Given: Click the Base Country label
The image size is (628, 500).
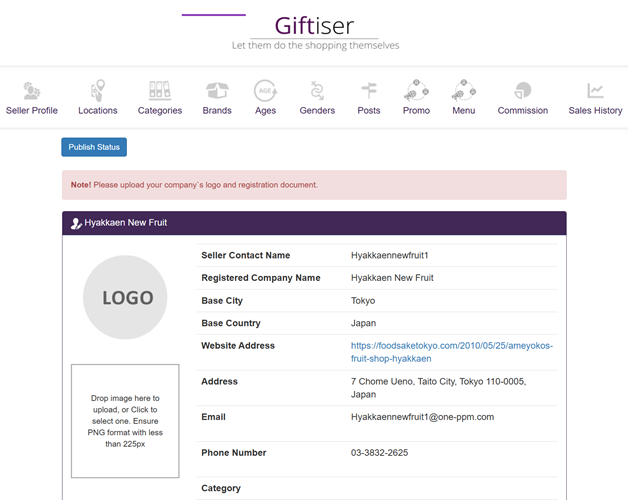Looking at the screenshot, I should pyautogui.click(x=231, y=323).
